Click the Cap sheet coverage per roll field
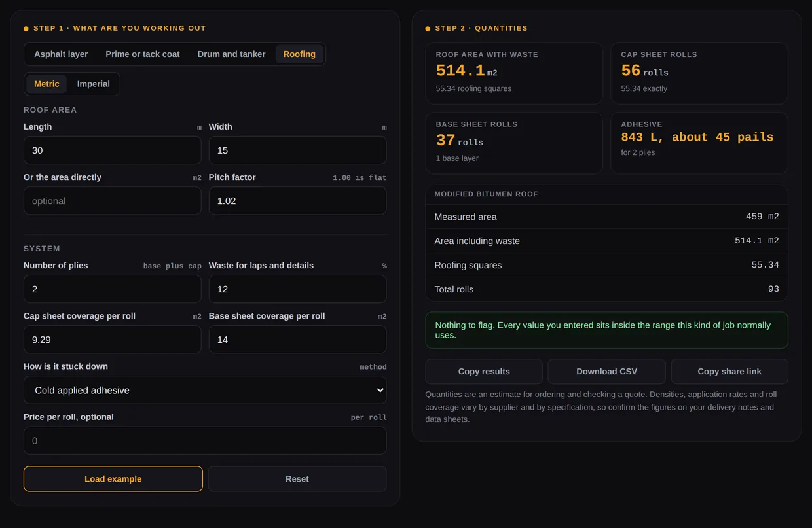This screenshot has height=528, width=812. 113,340
